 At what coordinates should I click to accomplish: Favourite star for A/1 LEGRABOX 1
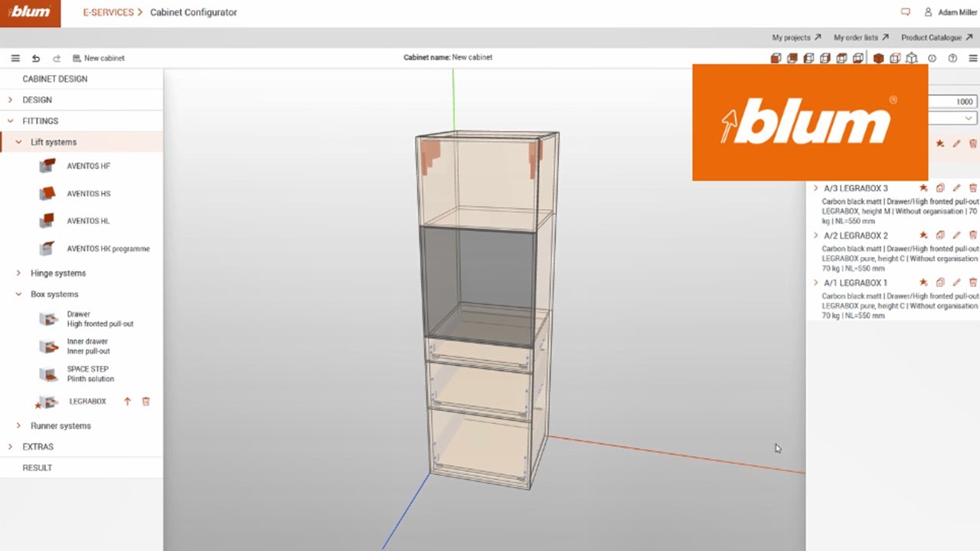tap(923, 283)
